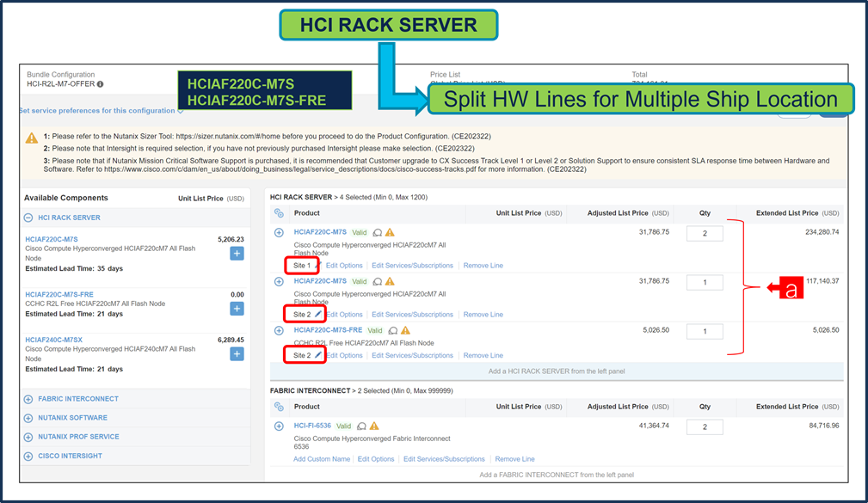Screen dimensions: 868x503
Task: Edit Services/Subscriptions for Site 1 HCIAF220C-M7S
Action: point(412,266)
